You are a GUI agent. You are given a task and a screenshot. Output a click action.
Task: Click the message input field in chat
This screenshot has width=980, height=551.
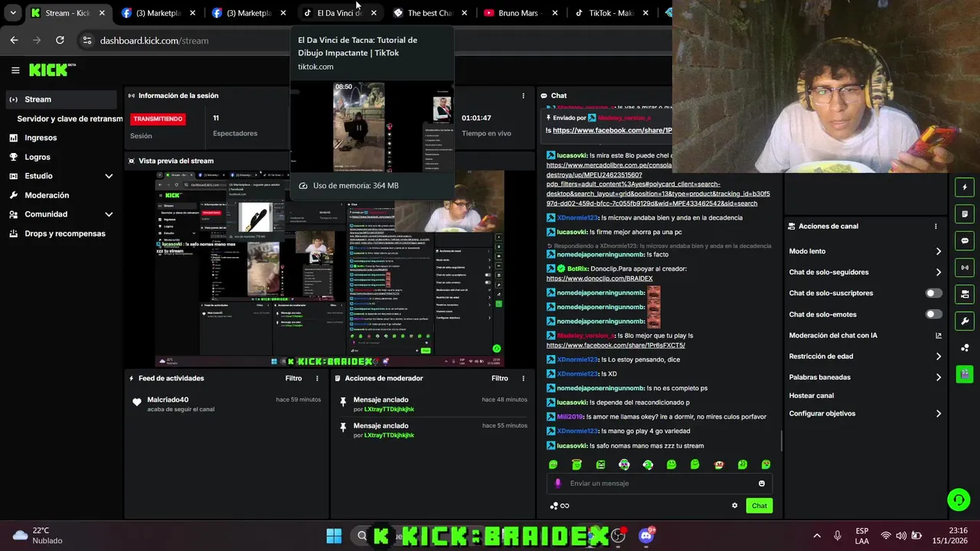pos(658,484)
